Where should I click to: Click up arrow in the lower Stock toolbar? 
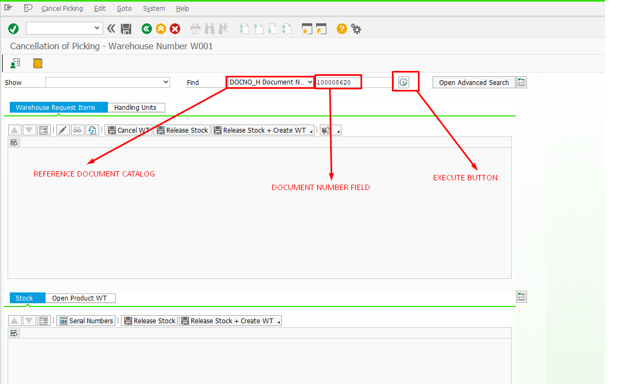coord(15,321)
